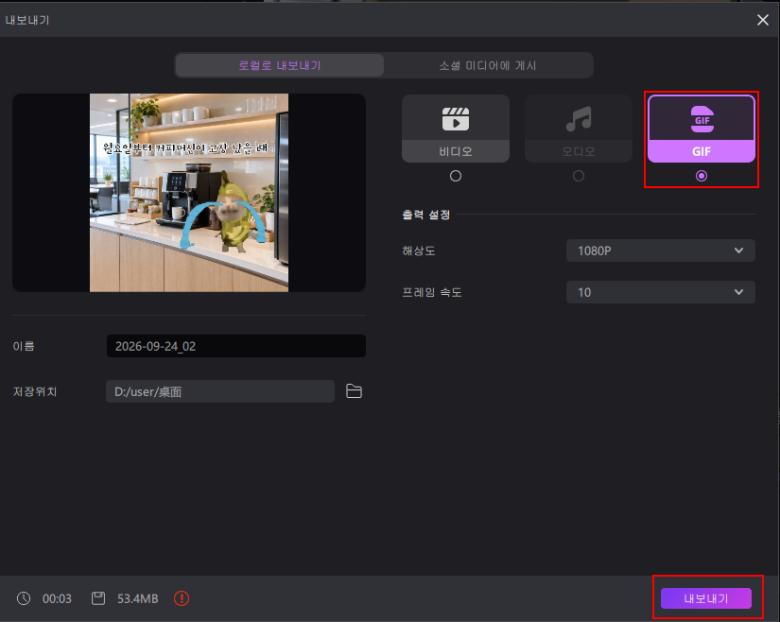Select the GIF export format card

(x=701, y=128)
